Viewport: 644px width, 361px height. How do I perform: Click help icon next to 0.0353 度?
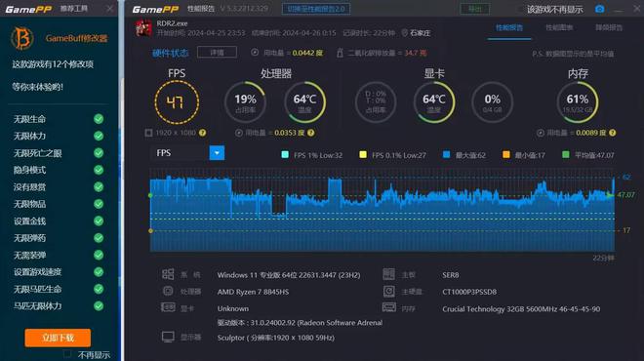(x=311, y=133)
